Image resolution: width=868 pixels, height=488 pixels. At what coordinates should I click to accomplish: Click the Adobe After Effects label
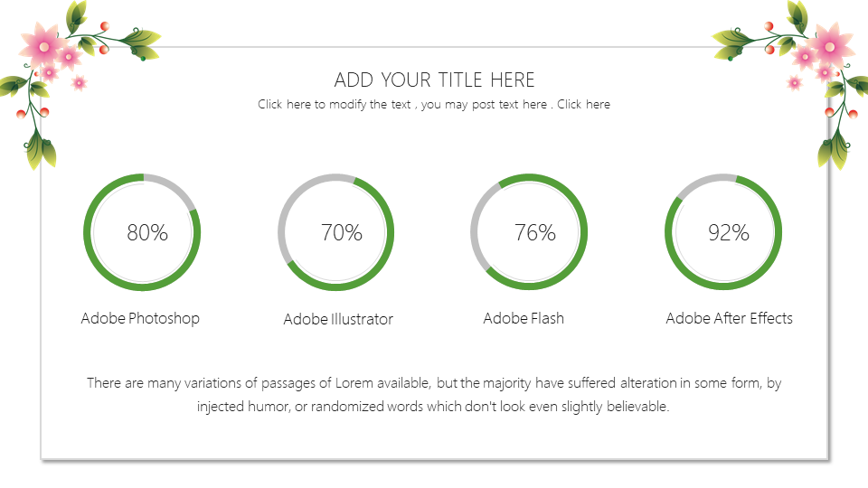click(729, 318)
